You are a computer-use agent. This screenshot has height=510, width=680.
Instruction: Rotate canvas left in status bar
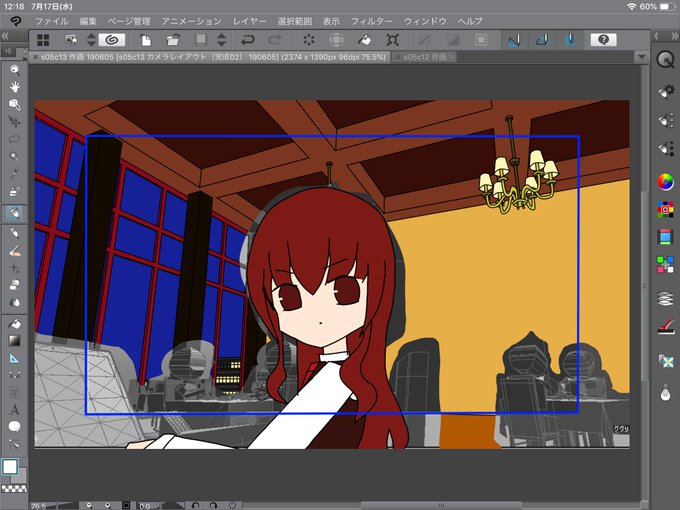tap(195, 506)
